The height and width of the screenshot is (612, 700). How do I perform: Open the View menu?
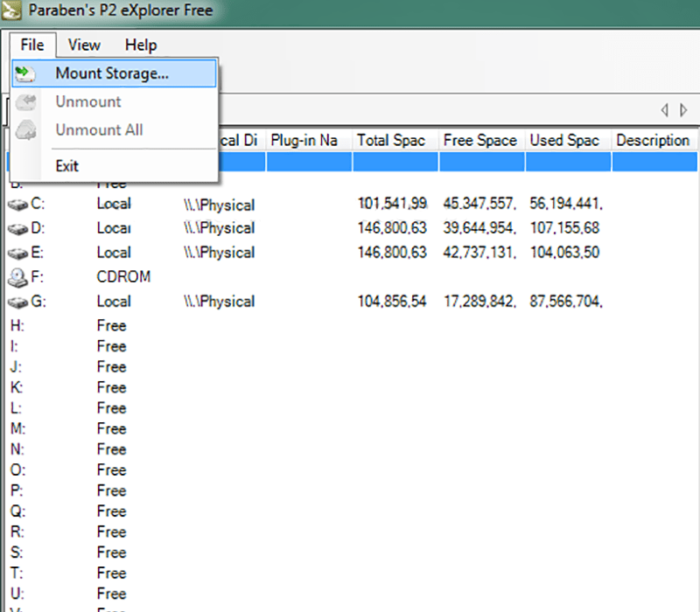click(x=84, y=45)
